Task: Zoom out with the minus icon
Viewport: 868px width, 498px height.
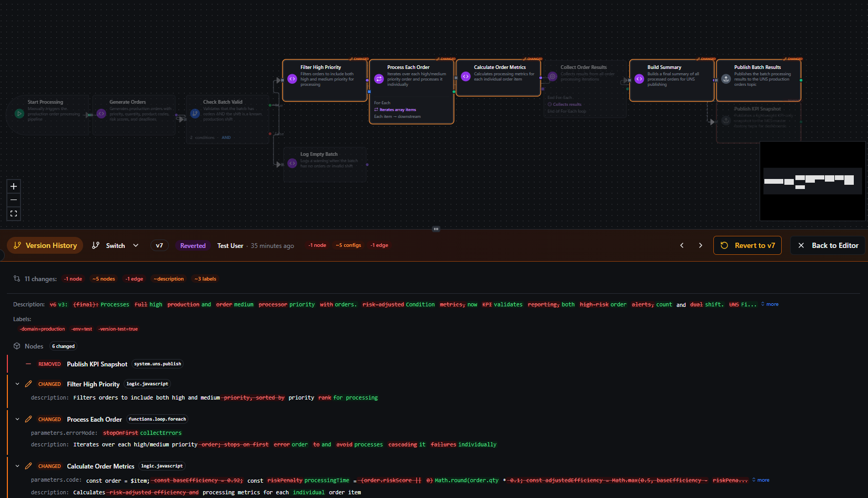Action: pos(14,200)
